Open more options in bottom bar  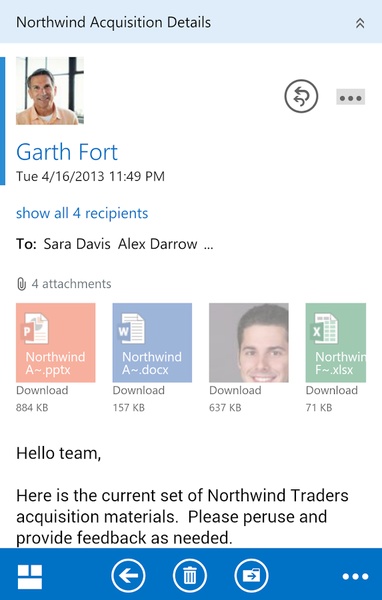[x=355, y=577]
